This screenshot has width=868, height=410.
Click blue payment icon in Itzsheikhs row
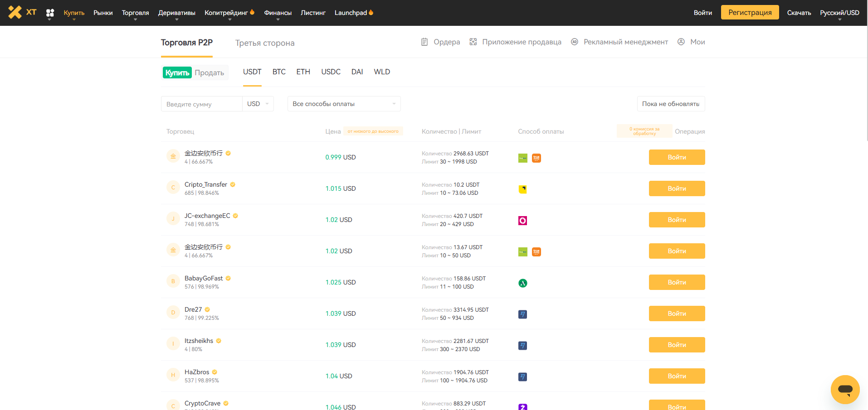pyautogui.click(x=523, y=346)
